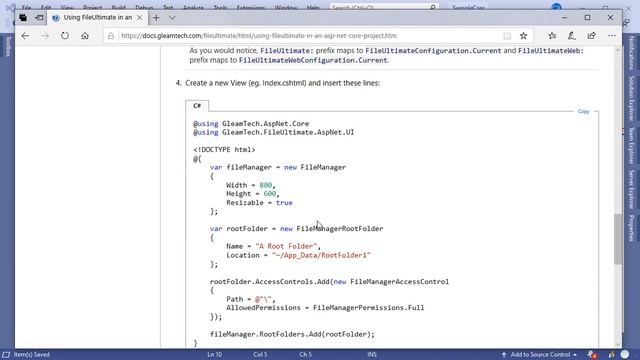Screen dimensions: 640x360
Task: Click 'Resizable = true' line in code
Action: [x=259, y=203]
